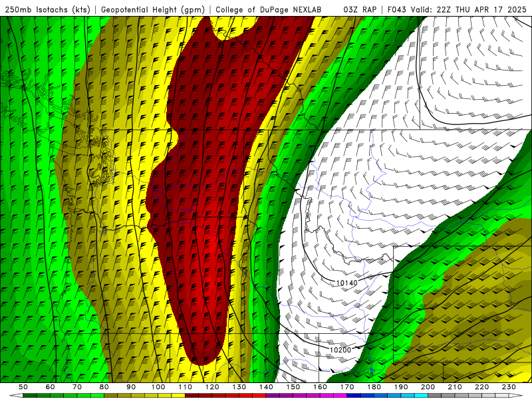
Task: Click the 180 value on the color scale
Action: [x=374, y=387]
